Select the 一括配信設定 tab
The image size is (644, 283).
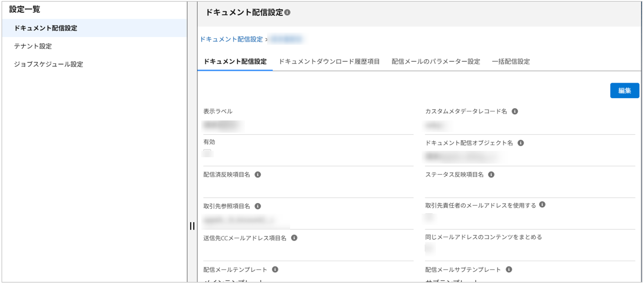pos(510,62)
